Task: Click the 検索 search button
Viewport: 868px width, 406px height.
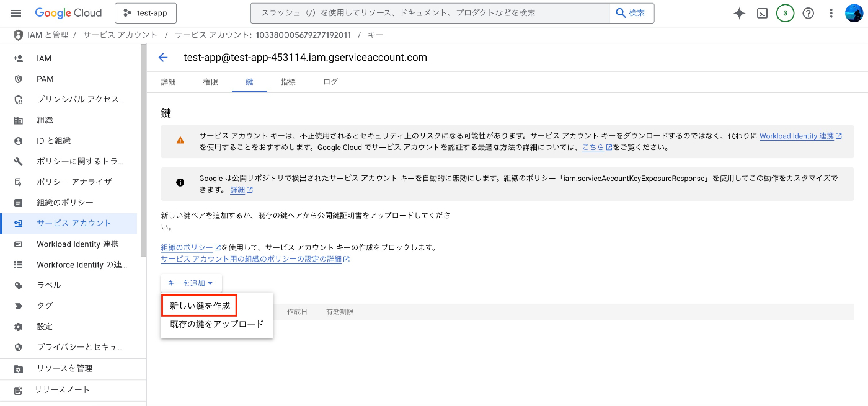Action: pos(632,13)
